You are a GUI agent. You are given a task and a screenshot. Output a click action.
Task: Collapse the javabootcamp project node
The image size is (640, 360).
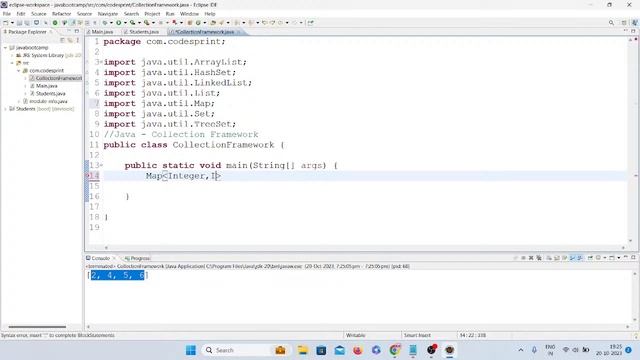click(5, 48)
